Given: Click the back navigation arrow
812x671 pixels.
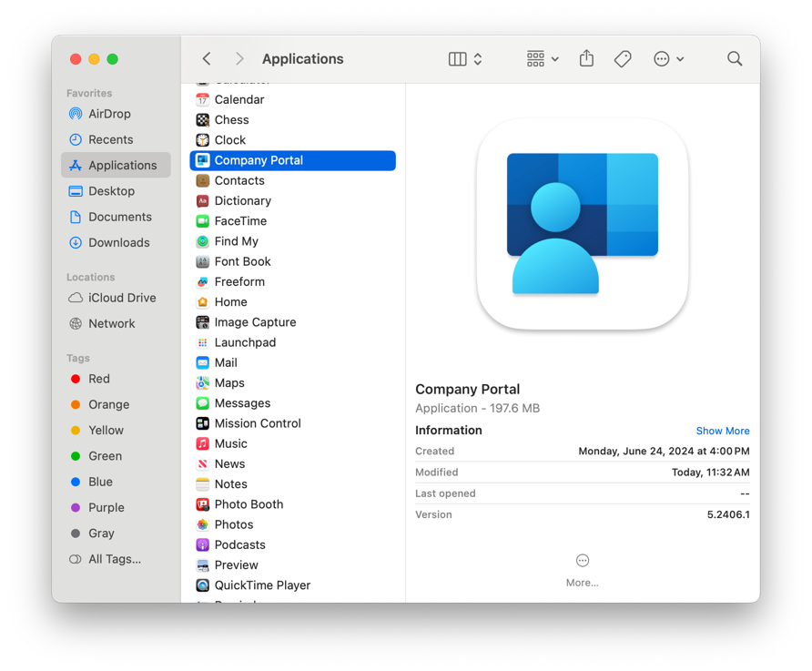Looking at the screenshot, I should pyautogui.click(x=206, y=58).
